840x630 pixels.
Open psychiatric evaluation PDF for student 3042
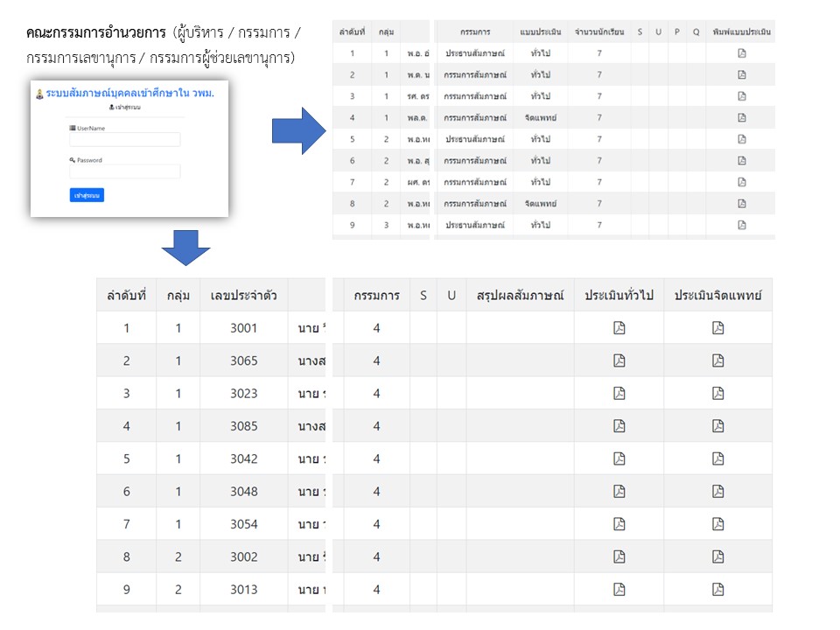(717, 458)
